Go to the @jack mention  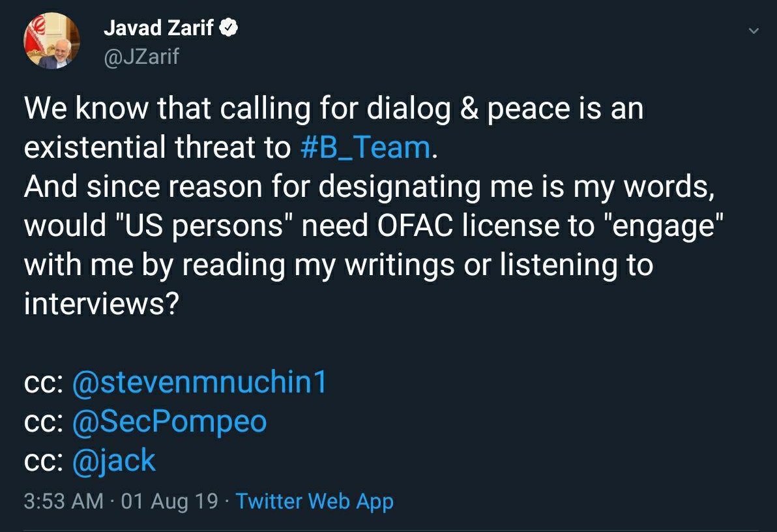pos(114,461)
